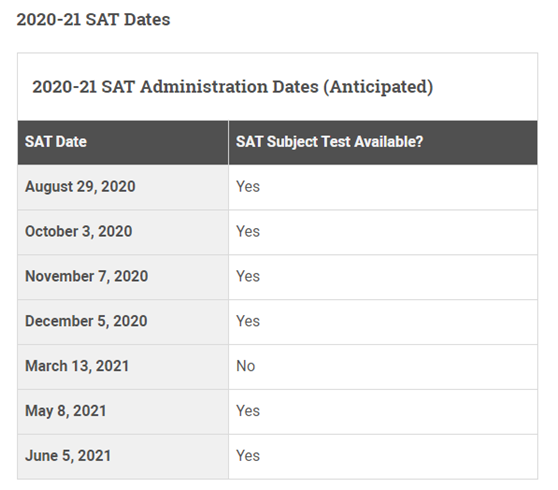The image size is (558, 490).
Task: Click Yes in the November 7 row
Action: (x=248, y=276)
